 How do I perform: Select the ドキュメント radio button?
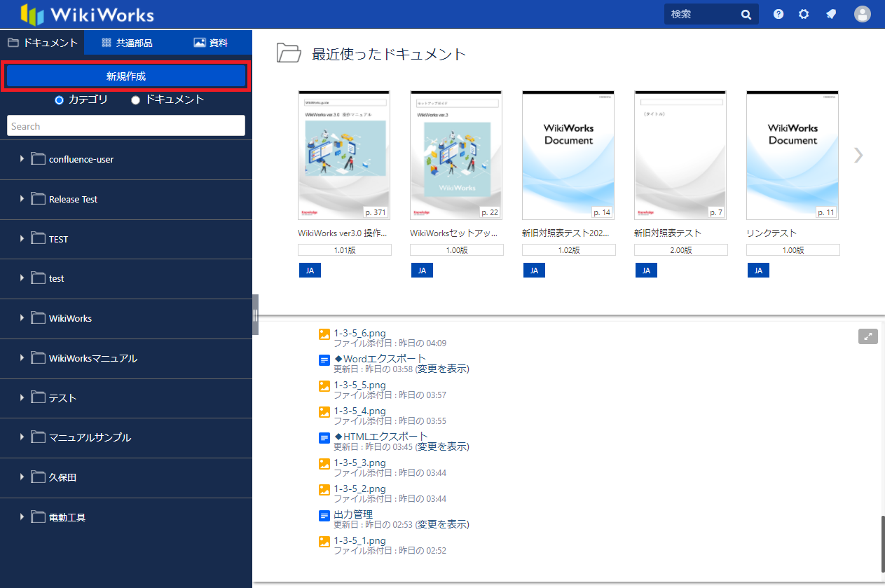136,100
